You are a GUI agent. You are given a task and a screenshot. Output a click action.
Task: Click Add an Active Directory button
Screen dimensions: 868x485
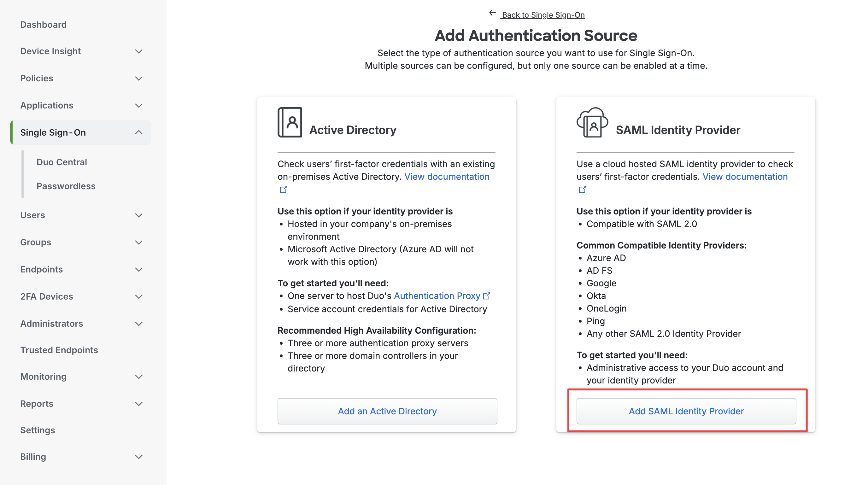pos(387,411)
